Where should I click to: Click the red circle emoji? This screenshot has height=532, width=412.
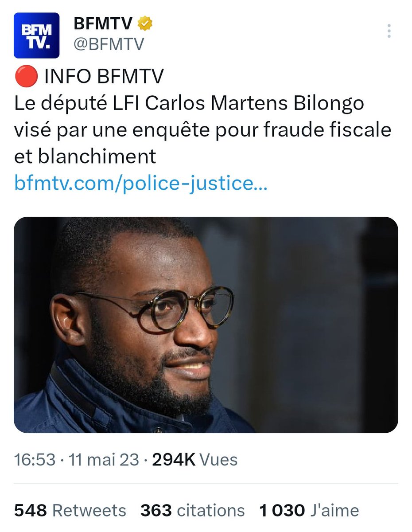point(25,77)
